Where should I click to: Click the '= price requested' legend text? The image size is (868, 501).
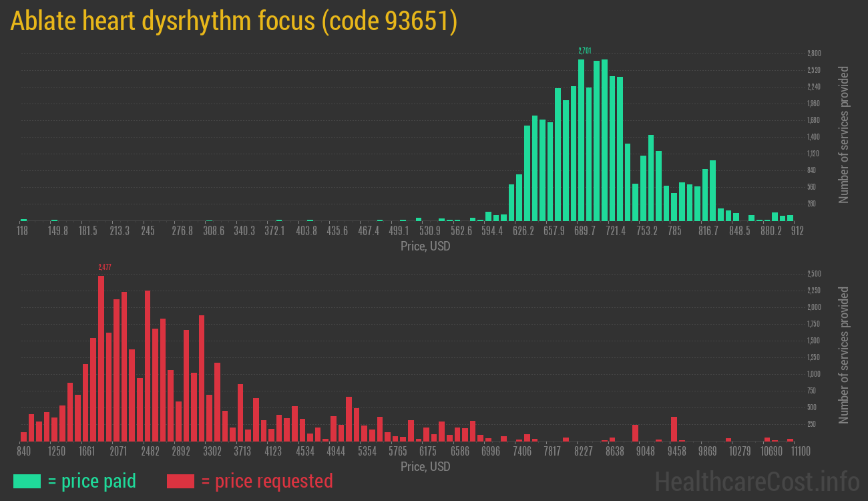click(x=266, y=480)
